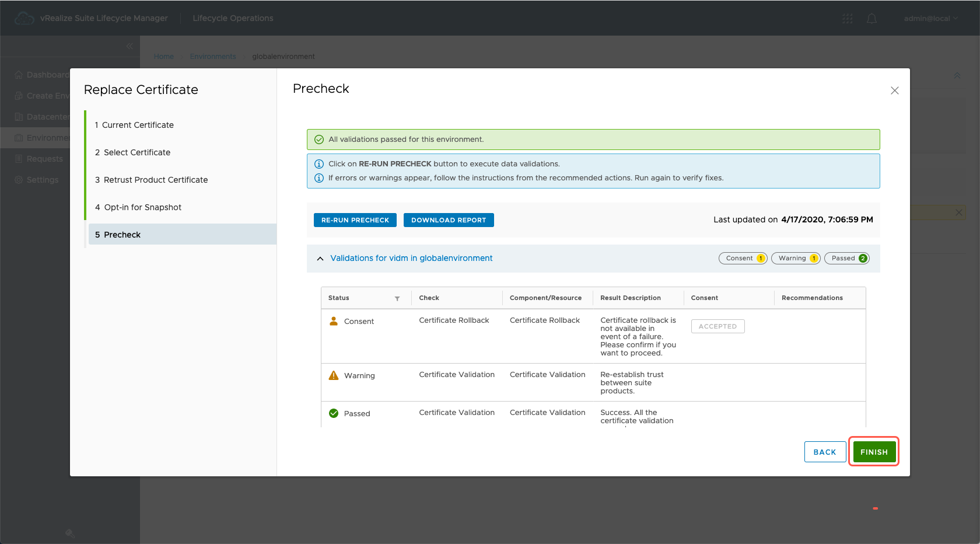Filter by the Warning badge
This screenshot has width=980, height=544.
(796, 258)
